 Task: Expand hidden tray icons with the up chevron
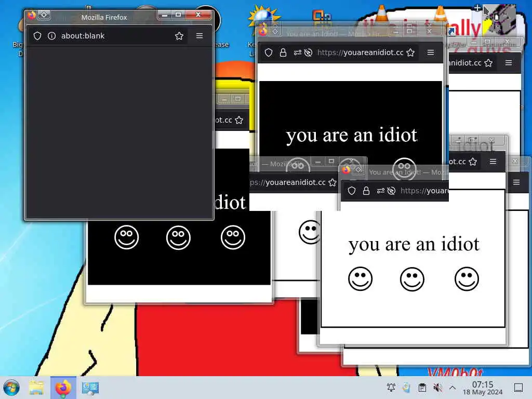[x=453, y=388]
